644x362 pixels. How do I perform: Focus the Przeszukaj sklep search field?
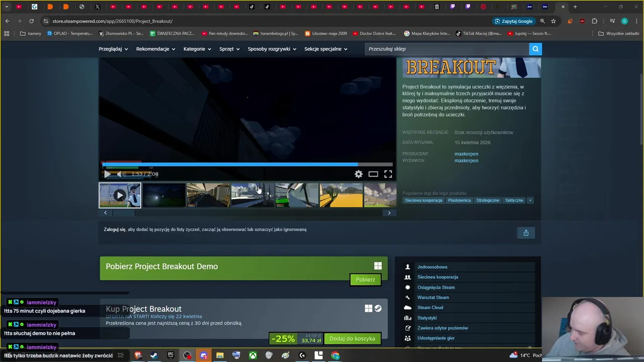447,49
